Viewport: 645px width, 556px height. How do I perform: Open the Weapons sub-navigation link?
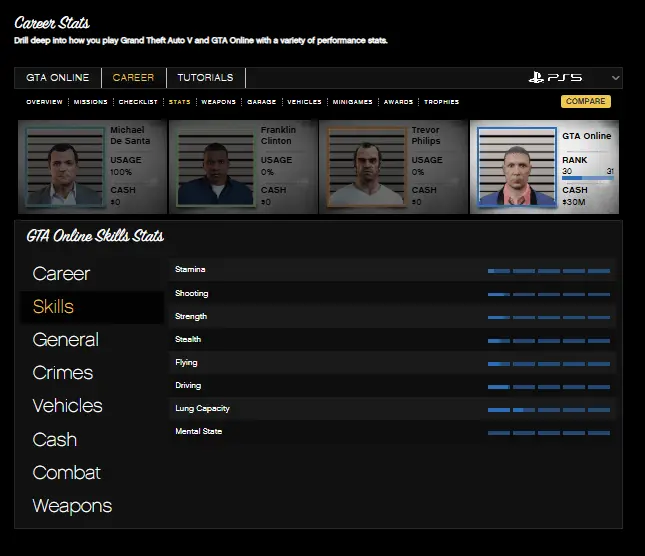click(x=218, y=102)
